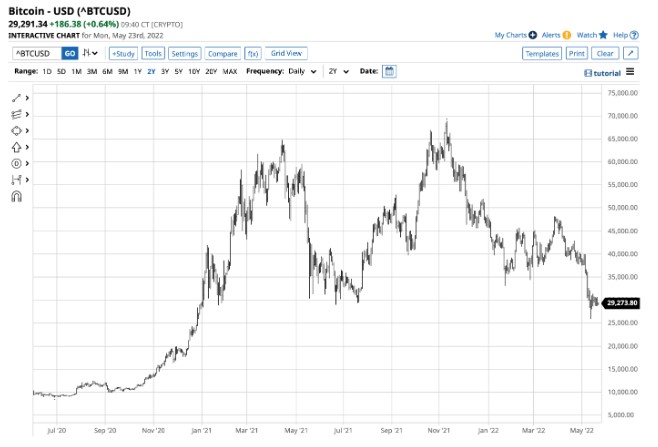The height and width of the screenshot is (447, 658).
Task: Open the Frequency Daily dropdown
Action: coord(303,71)
